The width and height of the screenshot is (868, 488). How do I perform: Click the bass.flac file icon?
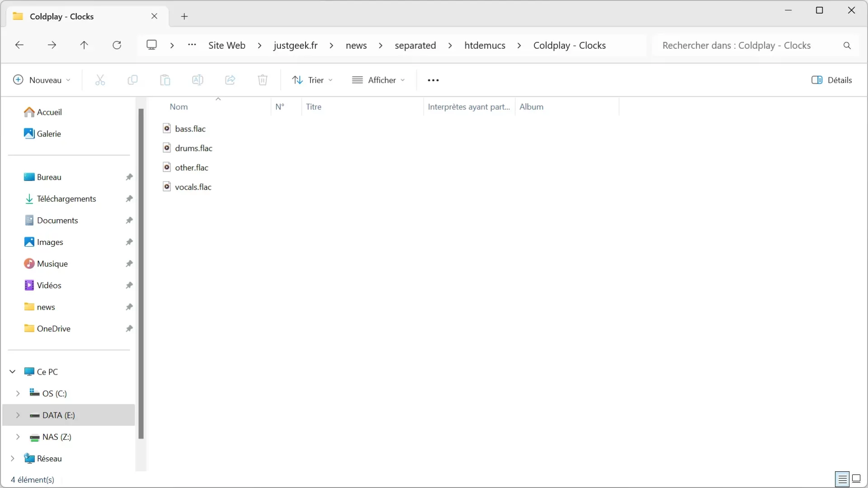point(167,129)
